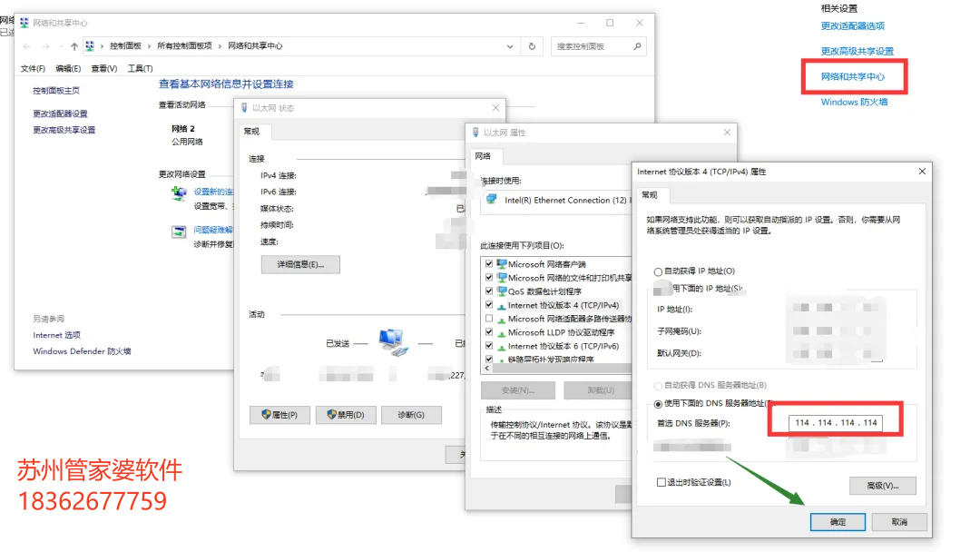Click the 首选 DNS 服务器 address field
Image resolution: width=980 pixels, height=552 pixels.
tap(836, 423)
